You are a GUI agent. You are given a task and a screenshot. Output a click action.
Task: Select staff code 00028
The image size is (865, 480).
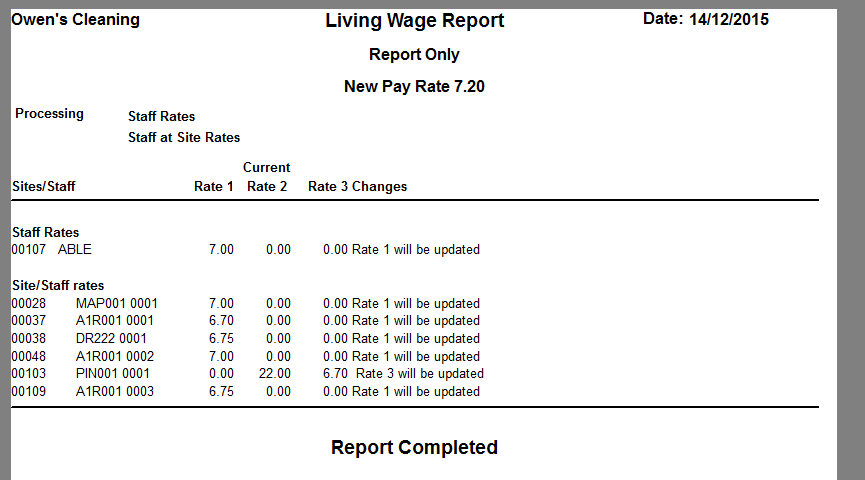29,303
